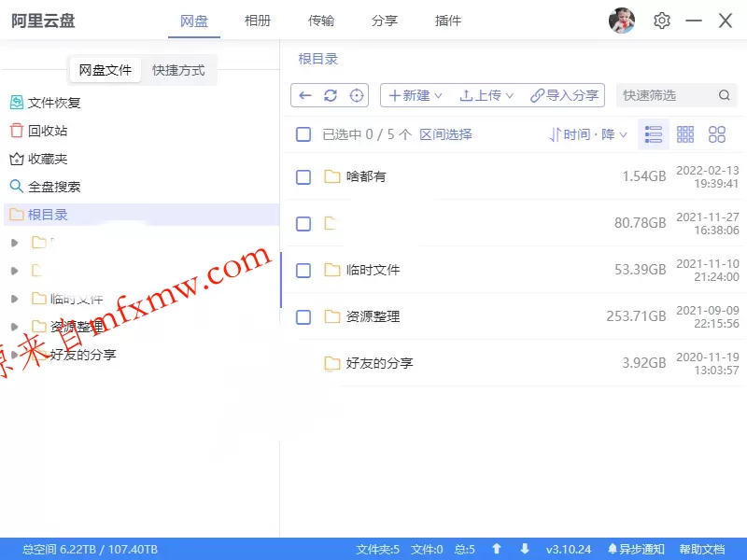Expand the second folder in sidebar tree
This screenshot has width=747, height=560.
click(14, 271)
